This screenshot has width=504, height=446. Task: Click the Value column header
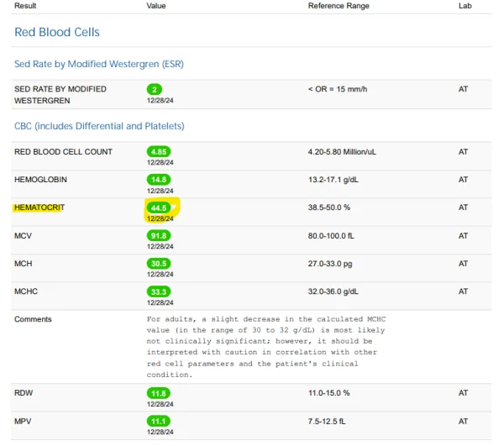(x=156, y=6)
